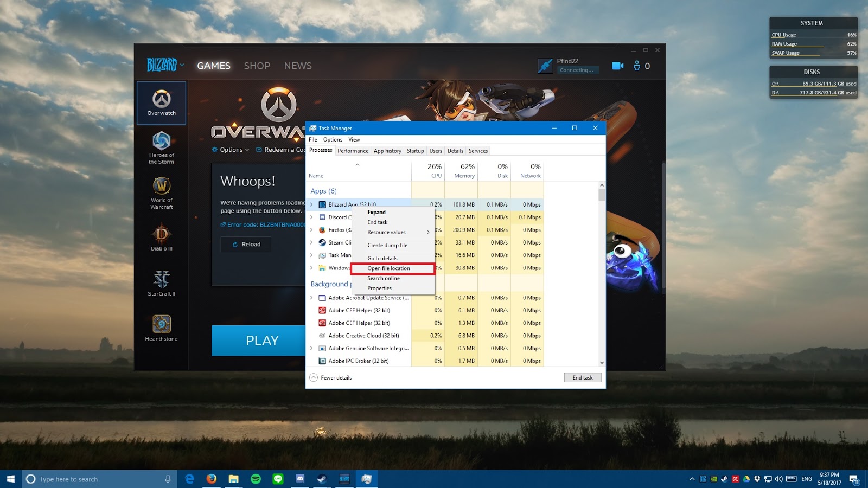Switch to the Details tab
This screenshot has height=488, width=868.
tap(455, 151)
